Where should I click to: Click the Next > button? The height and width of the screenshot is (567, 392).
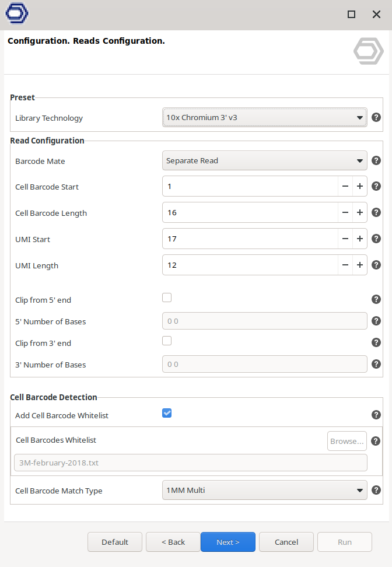coord(228,542)
